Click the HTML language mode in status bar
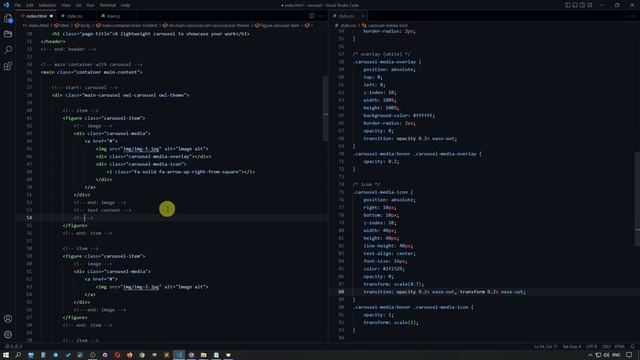The height and width of the screenshot is (360, 640). click(x=619, y=347)
